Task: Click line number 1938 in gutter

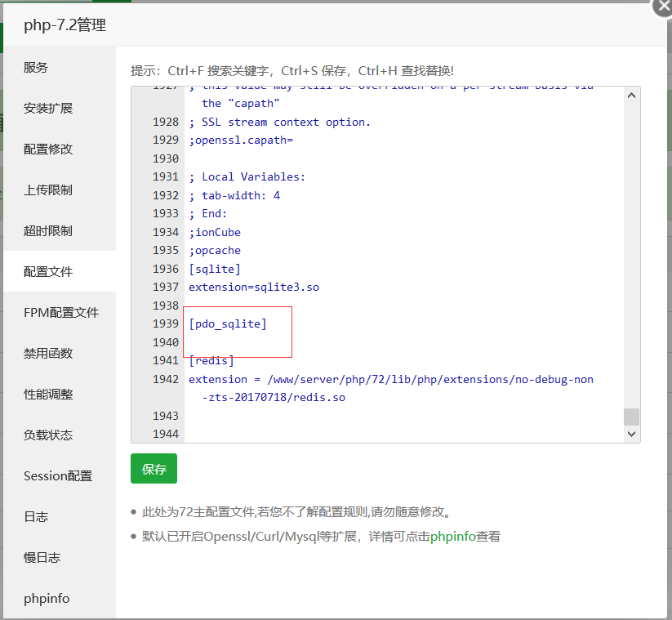Action: pyautogui.click(x=166, y=306)
